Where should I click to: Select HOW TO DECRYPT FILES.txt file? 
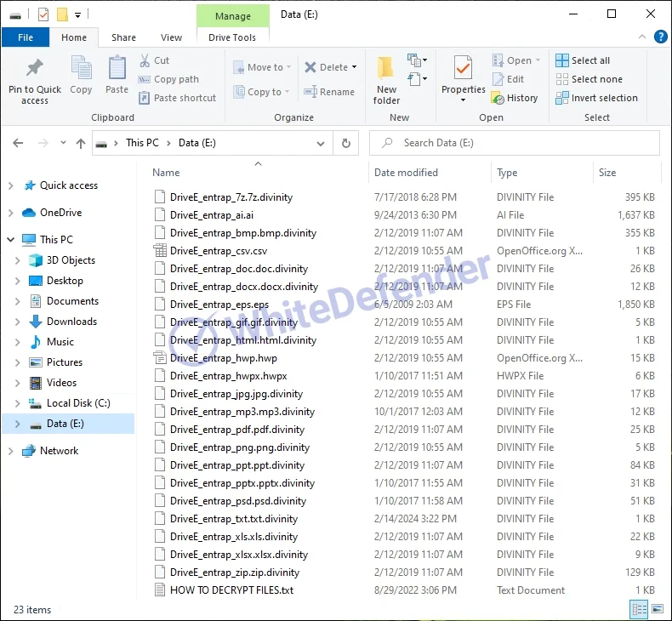[231, 590]
